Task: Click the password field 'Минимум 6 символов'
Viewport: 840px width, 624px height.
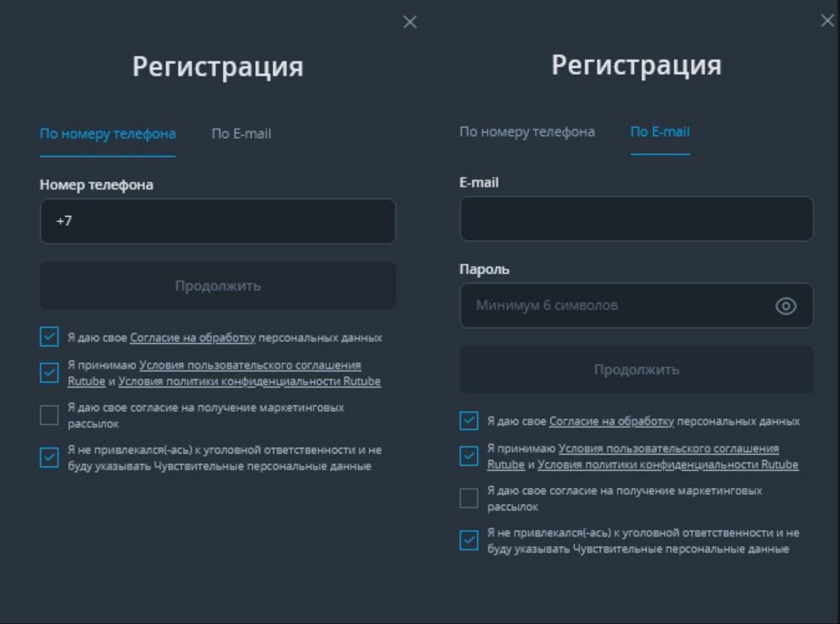Action: (636, 305)
